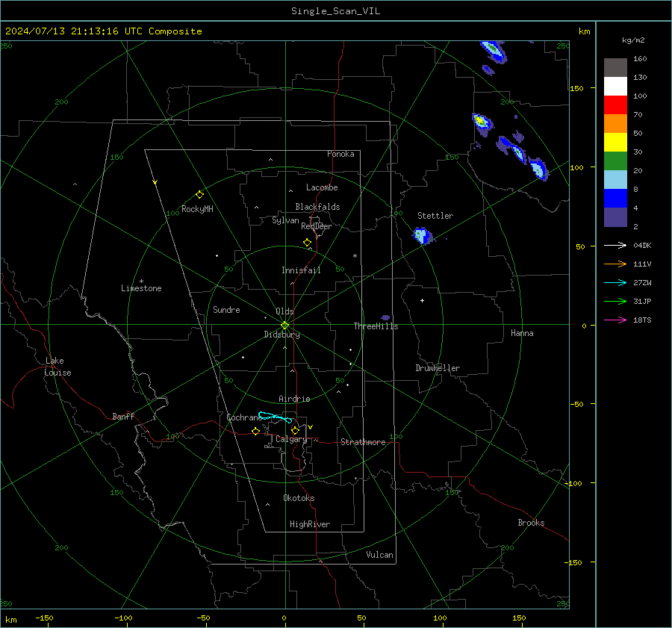Image resolution: width=672 pixels, height=628 pixels.
Task: Click the Blackfalds town label
Action: pos(317,207)
